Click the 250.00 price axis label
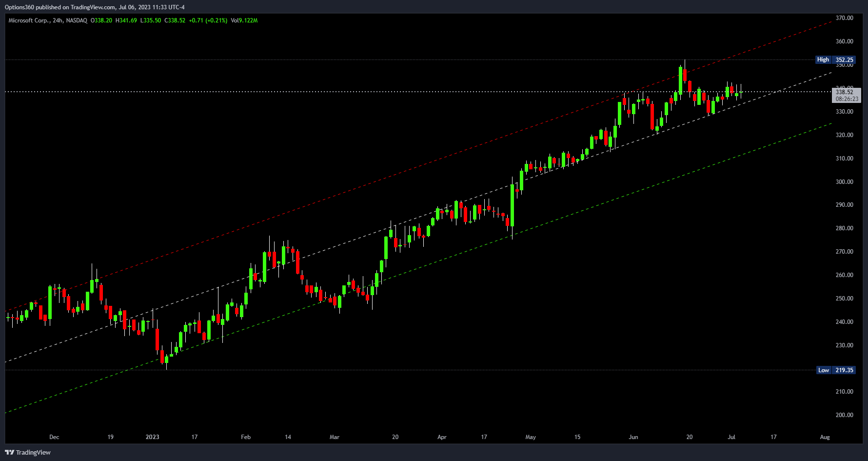Image resolution: width=868 pixels, height=461 pixels. [x=845, y=299]
